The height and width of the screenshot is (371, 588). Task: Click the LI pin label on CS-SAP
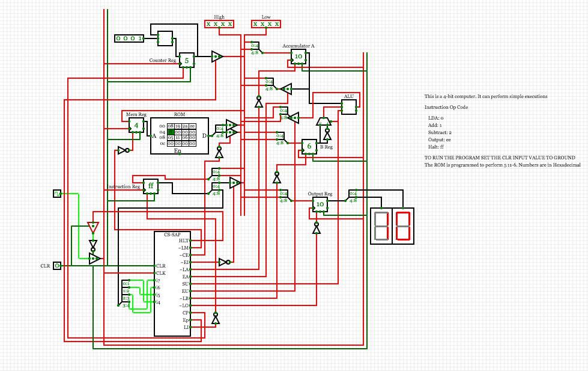pyautogui.click(x=186, y=328)
